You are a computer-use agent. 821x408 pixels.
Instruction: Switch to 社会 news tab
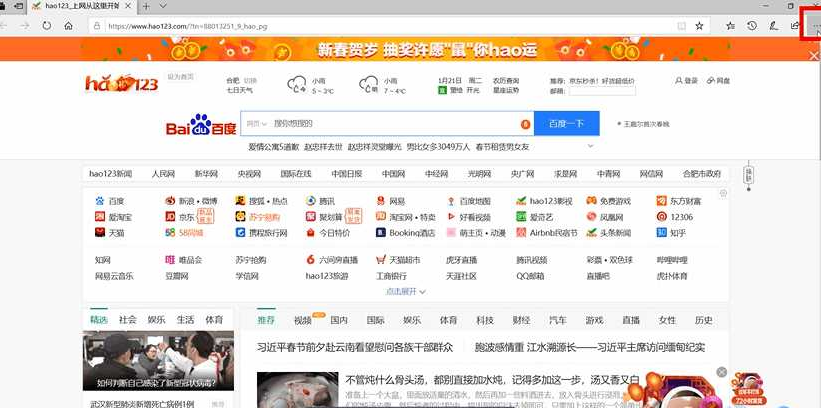127,319
